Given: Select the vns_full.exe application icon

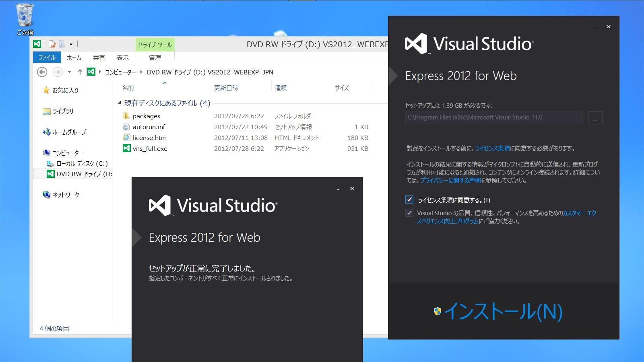Looking at the screenshot, I should (126, 148).
